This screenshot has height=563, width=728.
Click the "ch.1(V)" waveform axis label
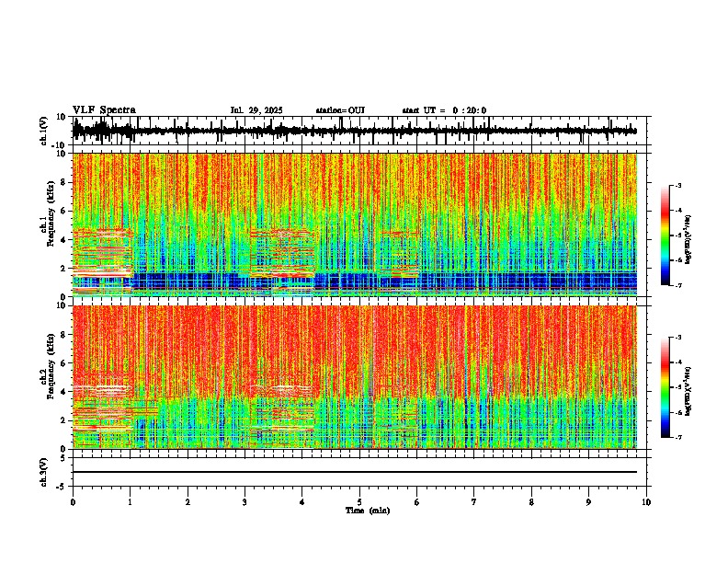[x=44, y=131]
